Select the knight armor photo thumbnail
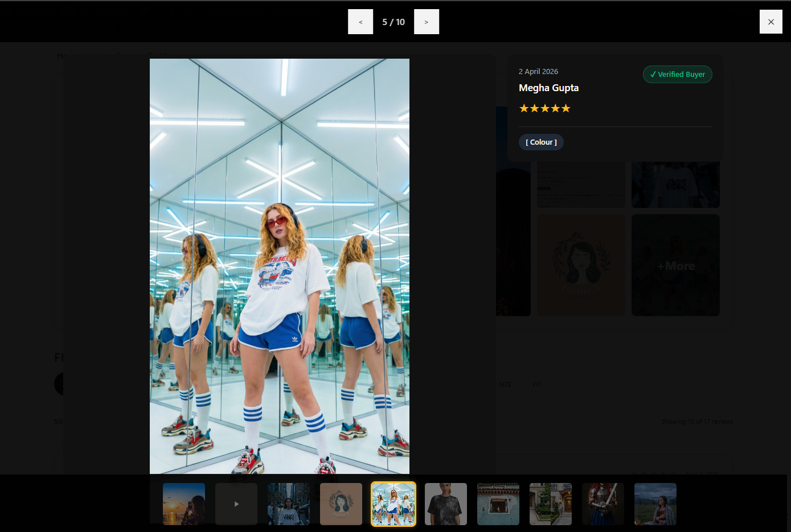 click(603, 504)
